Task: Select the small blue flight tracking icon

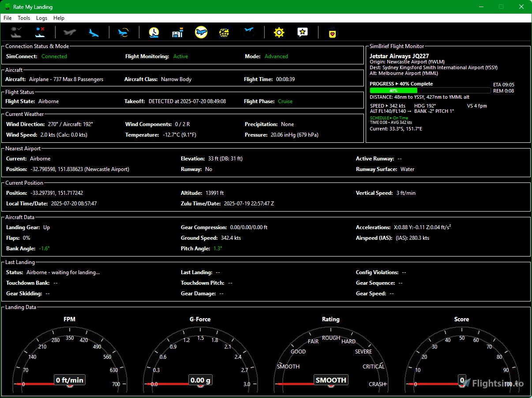Action: 249,32
